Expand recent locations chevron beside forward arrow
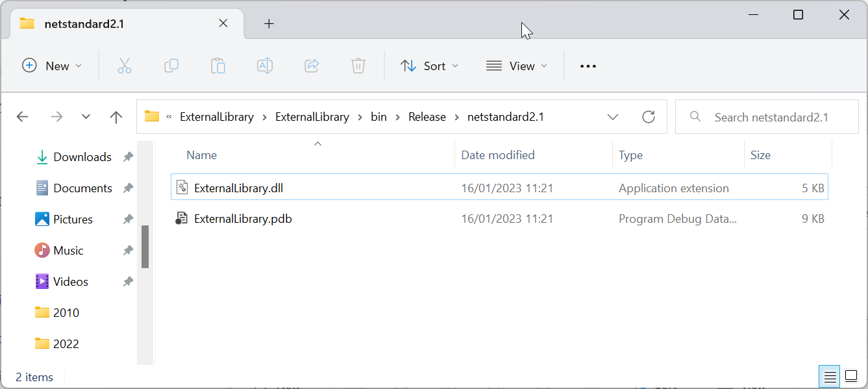 point(86,117)
